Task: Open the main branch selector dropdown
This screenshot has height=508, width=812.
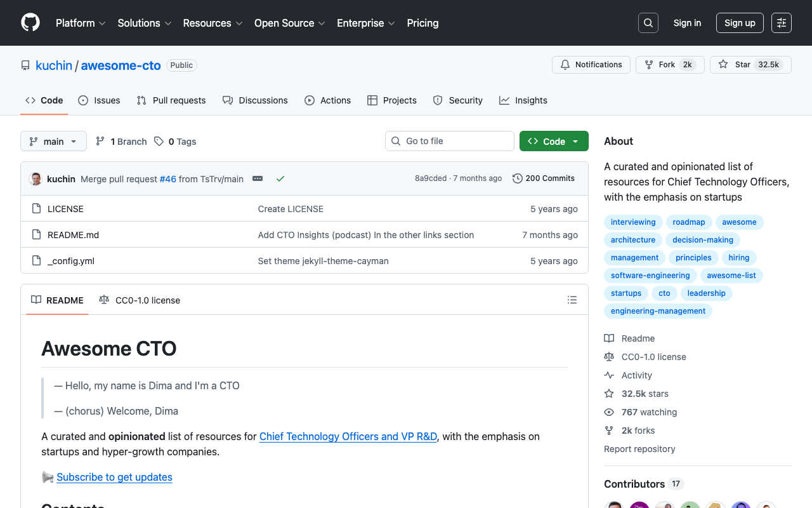Action: (x=53, y=141)
